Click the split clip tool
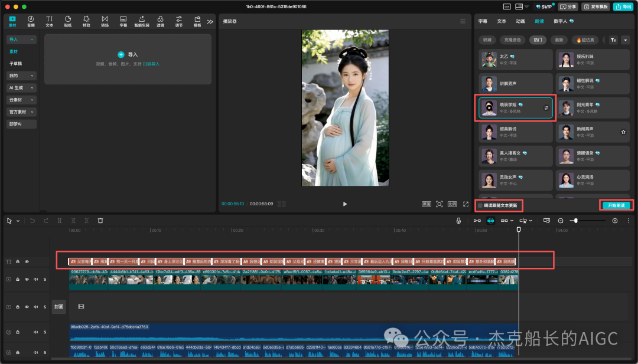Screen dimensions: 638x364 point(60,221)
